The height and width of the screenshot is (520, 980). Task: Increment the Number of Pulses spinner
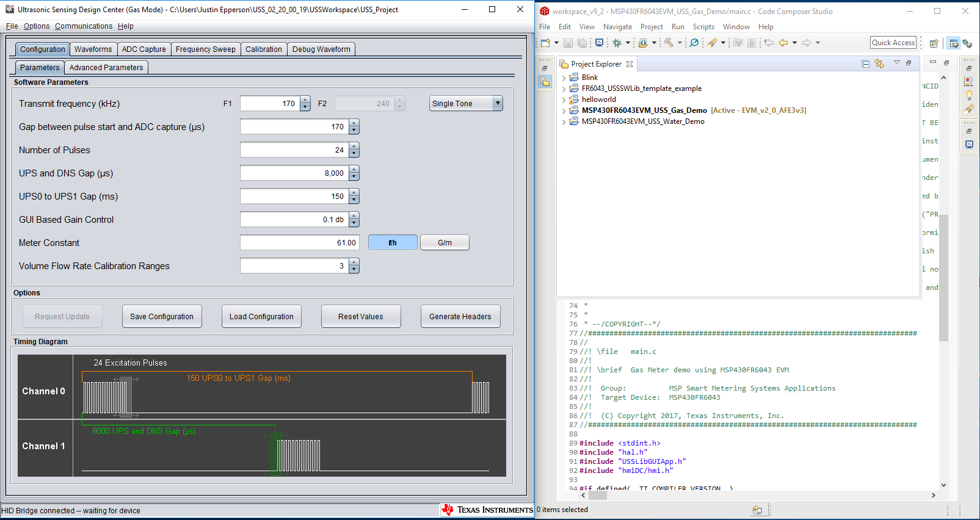(x=354, y=146)
